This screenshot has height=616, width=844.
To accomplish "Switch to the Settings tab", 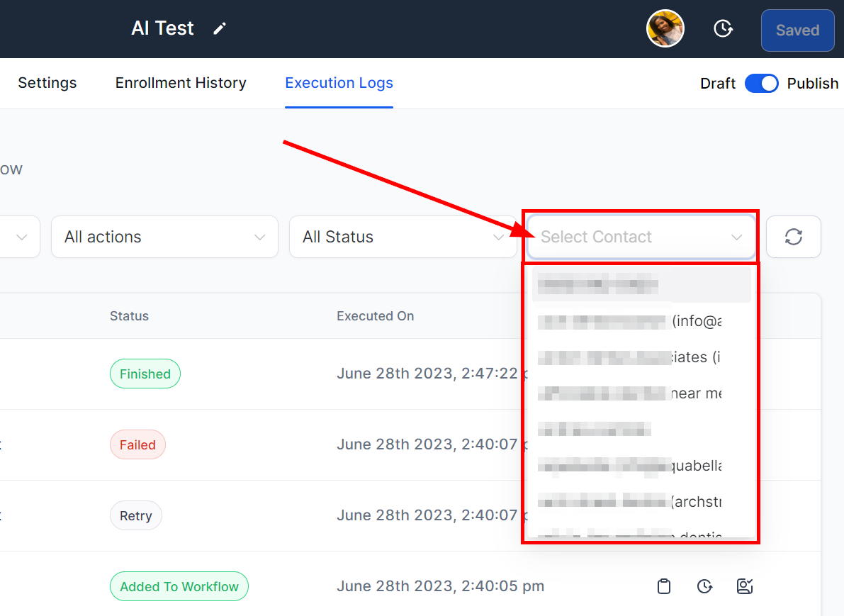I will (47, 83).
